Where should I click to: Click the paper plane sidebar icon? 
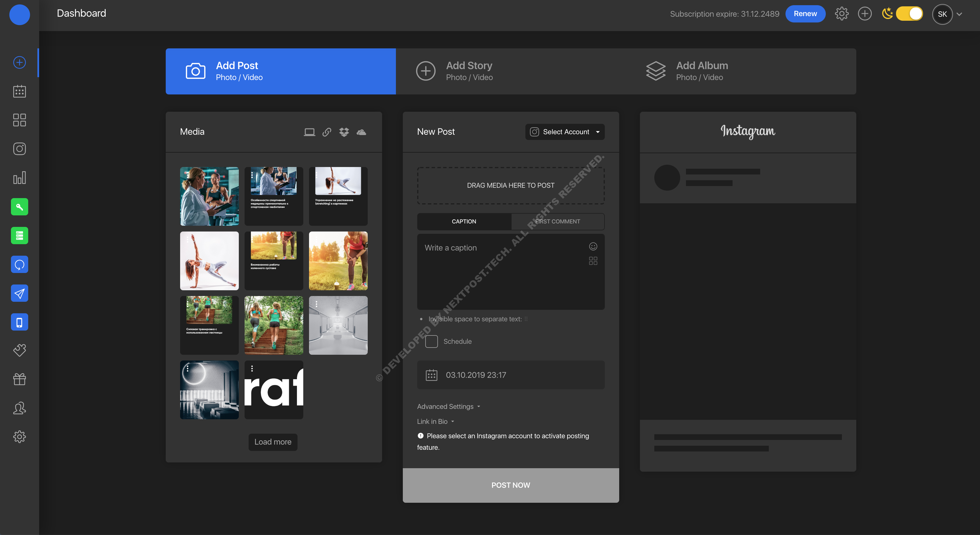(19, 293)
